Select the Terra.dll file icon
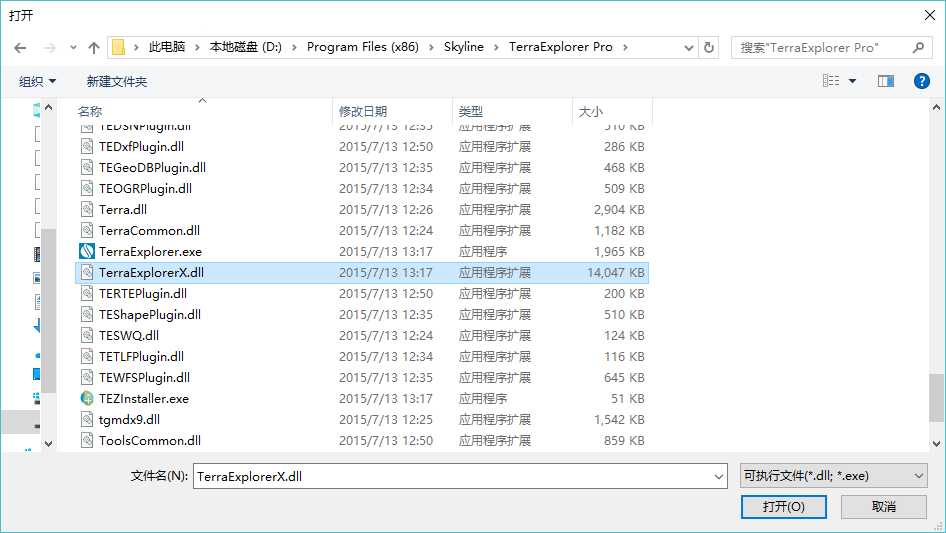 pos(87,209)
